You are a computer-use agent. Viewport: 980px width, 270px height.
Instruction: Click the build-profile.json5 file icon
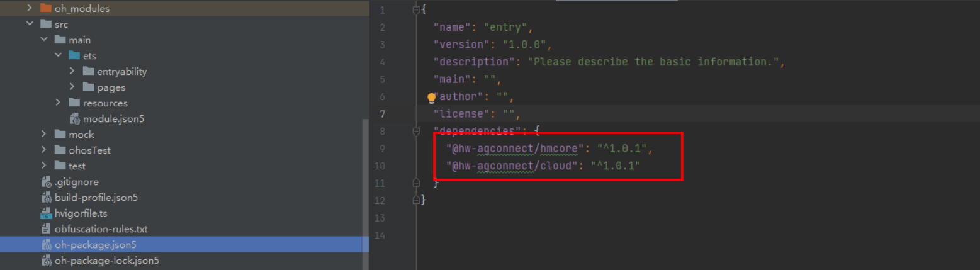[x=46, y=198]
